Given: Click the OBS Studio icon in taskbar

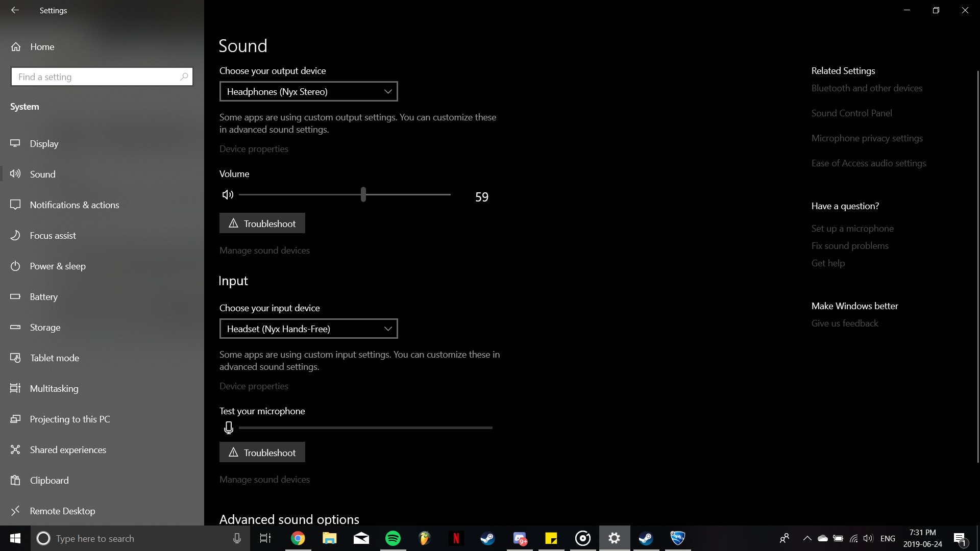Looking at the screenshot, I should point(583,538).
